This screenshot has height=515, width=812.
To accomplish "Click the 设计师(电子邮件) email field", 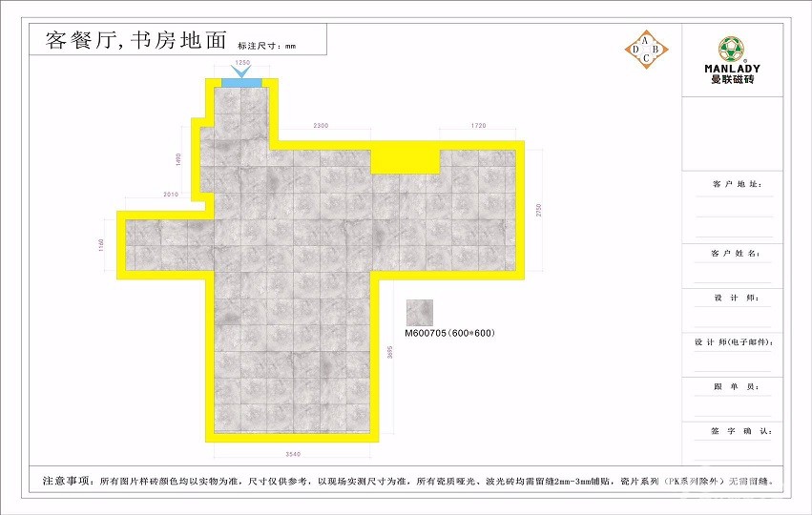I will coord(734,342).
